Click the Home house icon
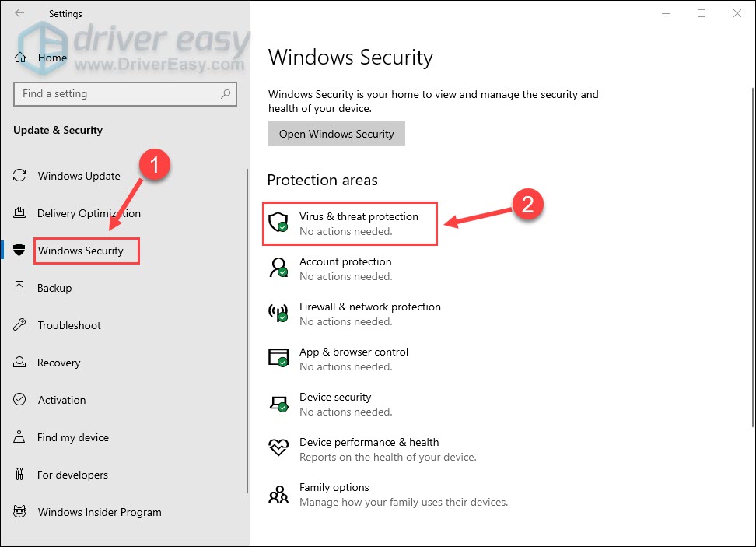The height and width of the screenshot is (547, 756). tap(20, 58)
